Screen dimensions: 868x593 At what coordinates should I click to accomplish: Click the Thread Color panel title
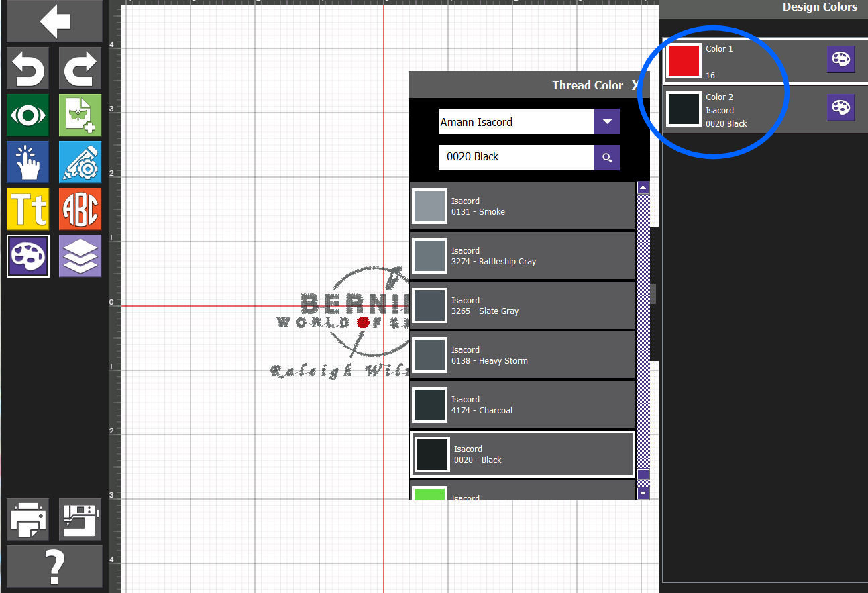click(x=588, y=85)
